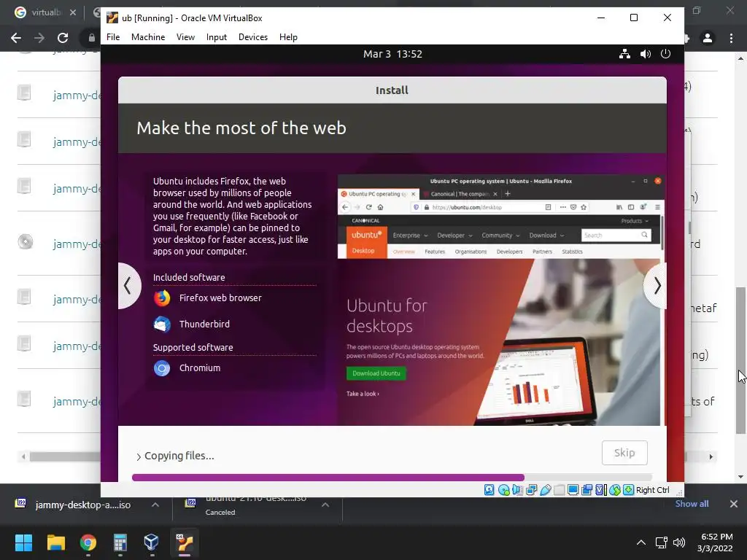Click the audio indicator in VirtualBox status bar
Screen dimensions: 747x560
point(517,490)
